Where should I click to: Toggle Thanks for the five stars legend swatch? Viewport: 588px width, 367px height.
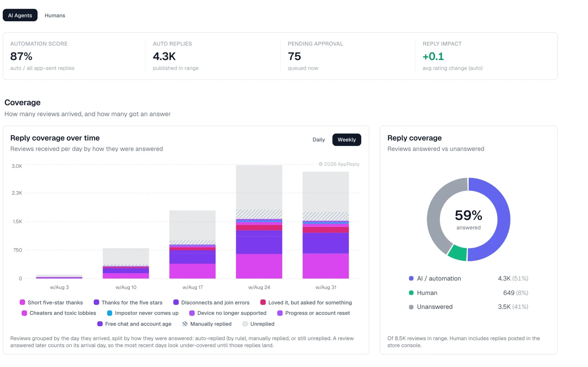[x=96, y=302]
